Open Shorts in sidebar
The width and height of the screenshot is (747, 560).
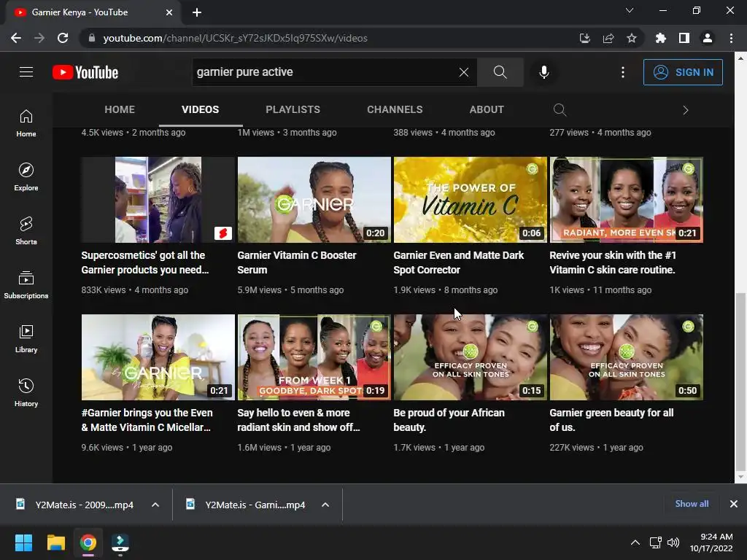pyautogui.click(x=26, y=230)
